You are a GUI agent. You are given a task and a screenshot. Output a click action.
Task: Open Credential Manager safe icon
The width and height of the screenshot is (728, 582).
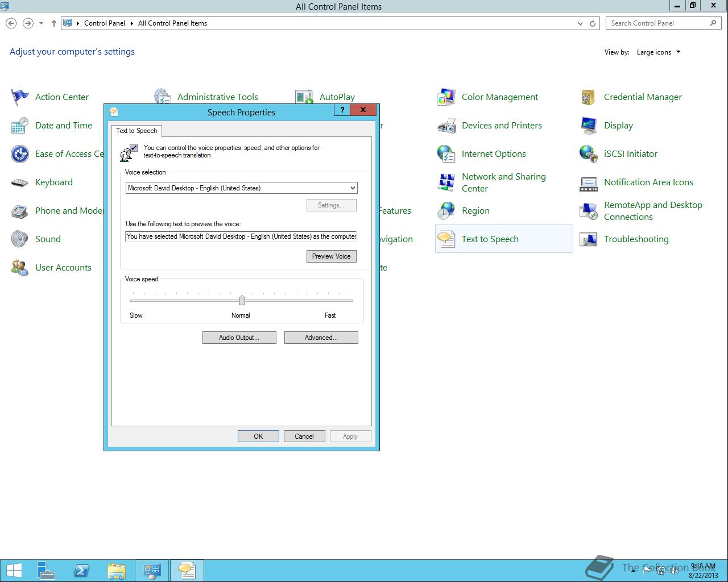click(589, 97)
